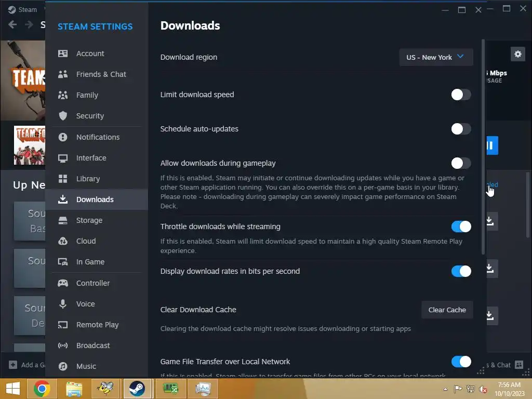532x399 pixels.
Task: Click the Music note icon
Action: (x=63, y=366)
